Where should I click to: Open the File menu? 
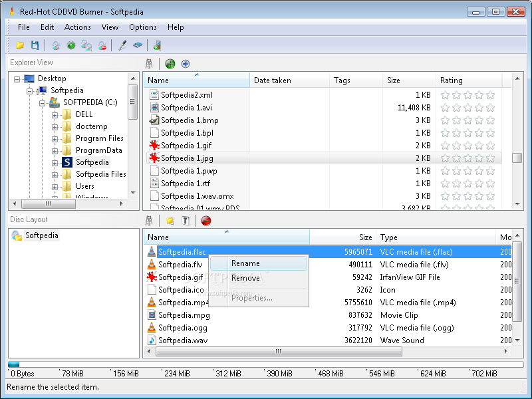point(24,27)
